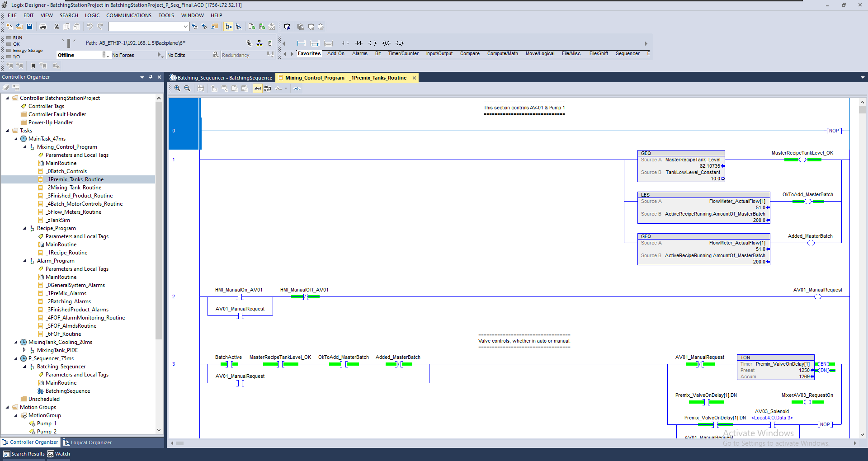Click the Who Active network icon

(x=259, y=43)
